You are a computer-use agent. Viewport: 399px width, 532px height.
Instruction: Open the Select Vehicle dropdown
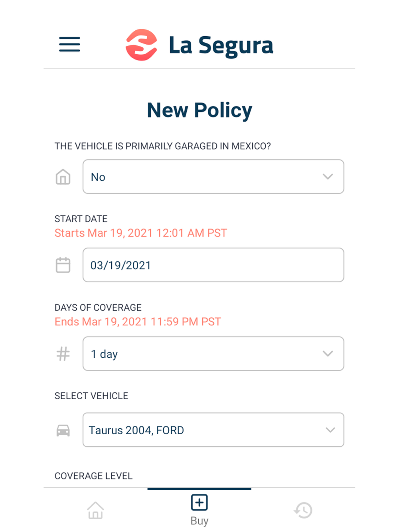click(213, 430)
